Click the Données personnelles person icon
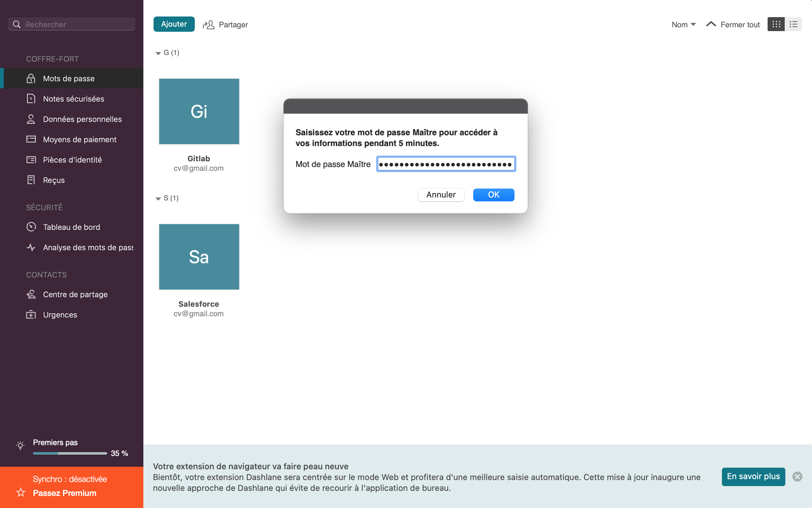The width and height of the screenshot is (812, 508). coord(31,119)
